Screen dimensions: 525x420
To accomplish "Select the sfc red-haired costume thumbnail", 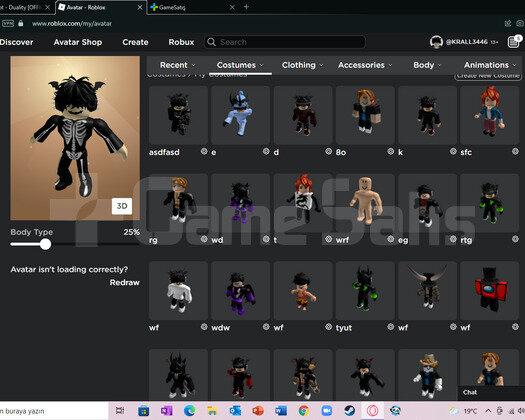I will point(490,115).
